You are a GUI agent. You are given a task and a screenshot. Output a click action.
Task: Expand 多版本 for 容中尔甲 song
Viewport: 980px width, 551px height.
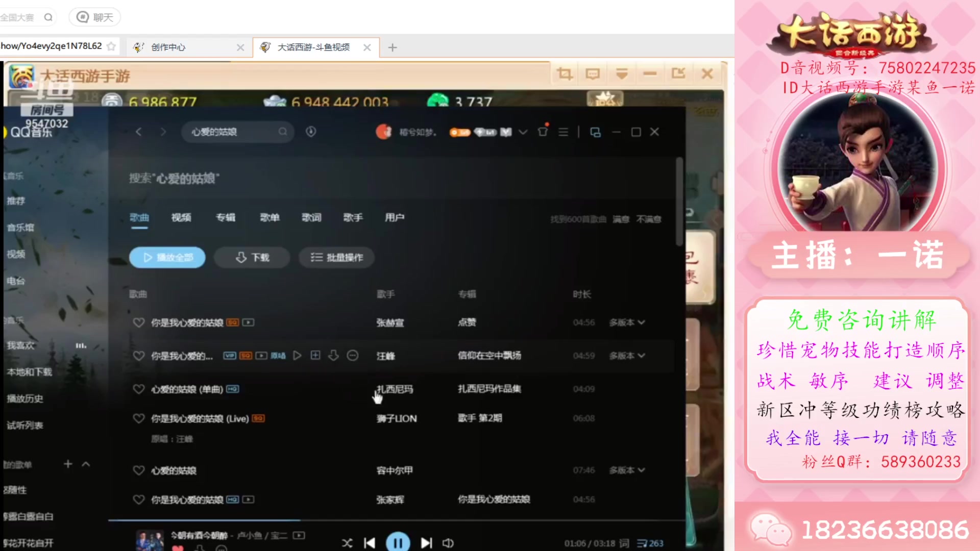[627, 470]
